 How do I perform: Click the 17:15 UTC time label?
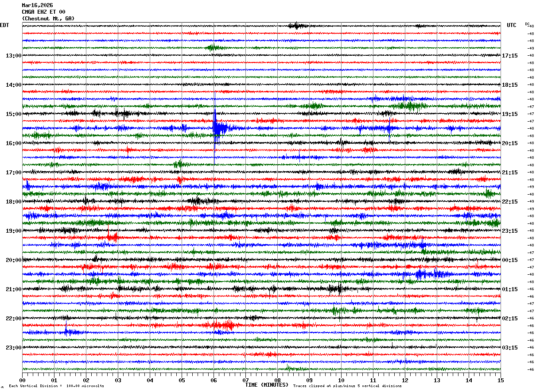[510, 55]
